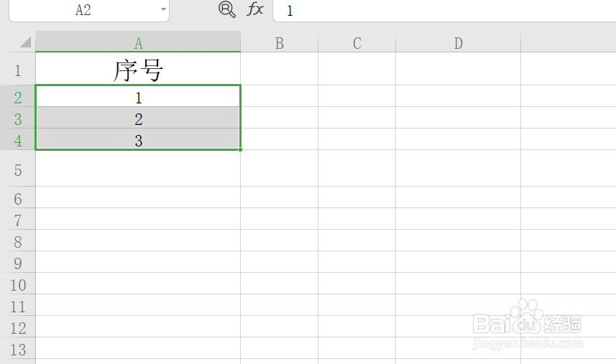Viewport: 616px width, 364px height.
Task: Click the fx insert function icon
Action: click(255, 9)
